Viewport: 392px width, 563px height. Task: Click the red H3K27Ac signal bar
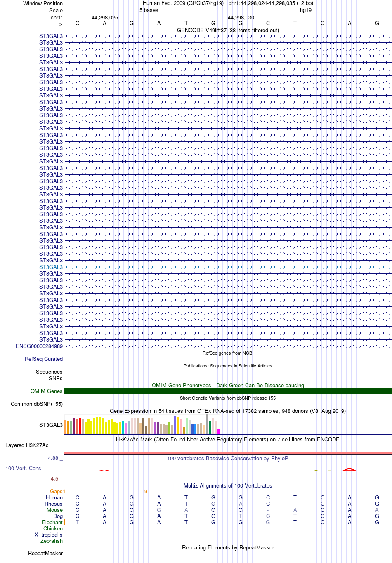[228, 453]
